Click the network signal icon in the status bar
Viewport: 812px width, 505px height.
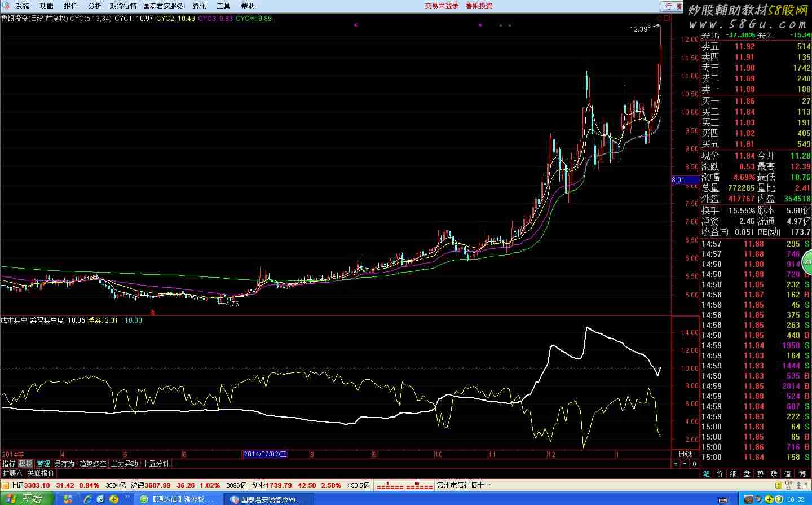(x=789, y=485)
